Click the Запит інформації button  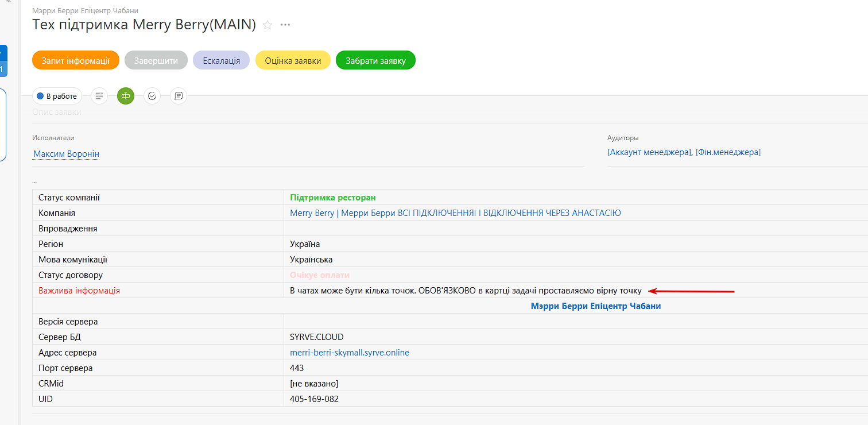pyautogui.click(x=76, y=60)
